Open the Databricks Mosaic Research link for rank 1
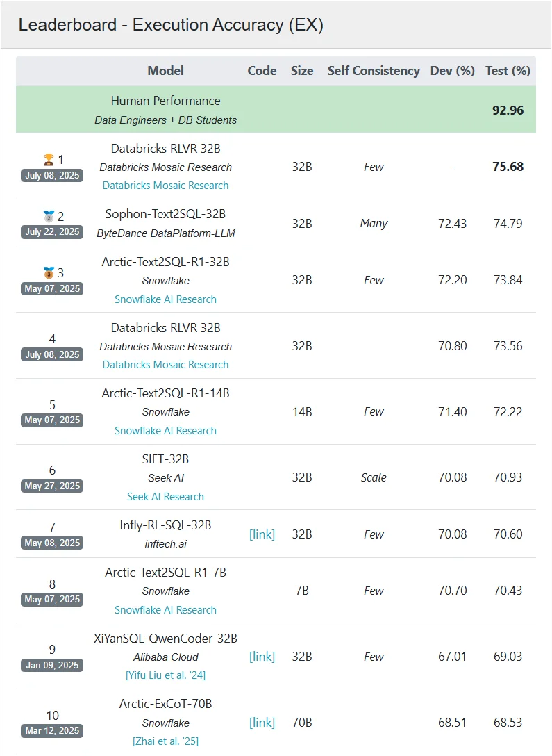The image size is (552, 756). point(166,185)
